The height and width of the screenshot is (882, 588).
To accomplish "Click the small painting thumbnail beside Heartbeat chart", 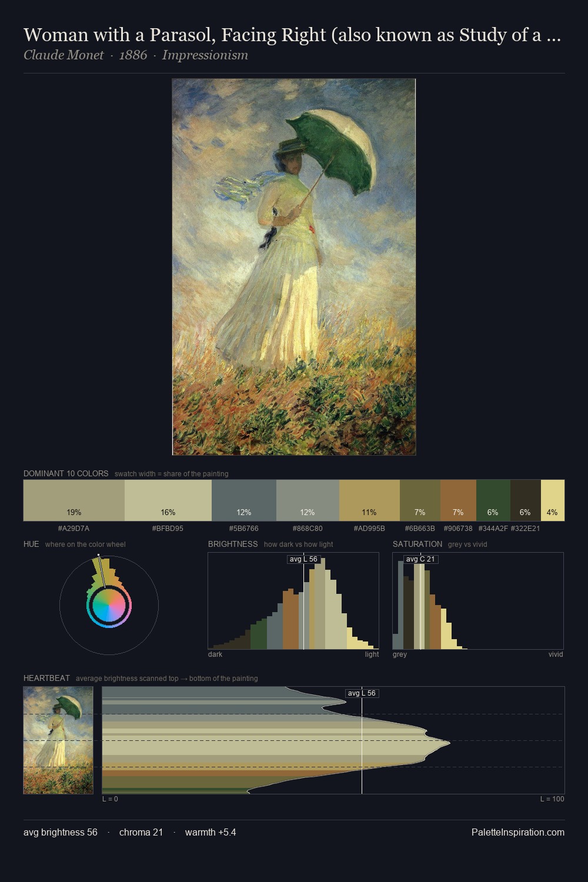I will (58, 740).
